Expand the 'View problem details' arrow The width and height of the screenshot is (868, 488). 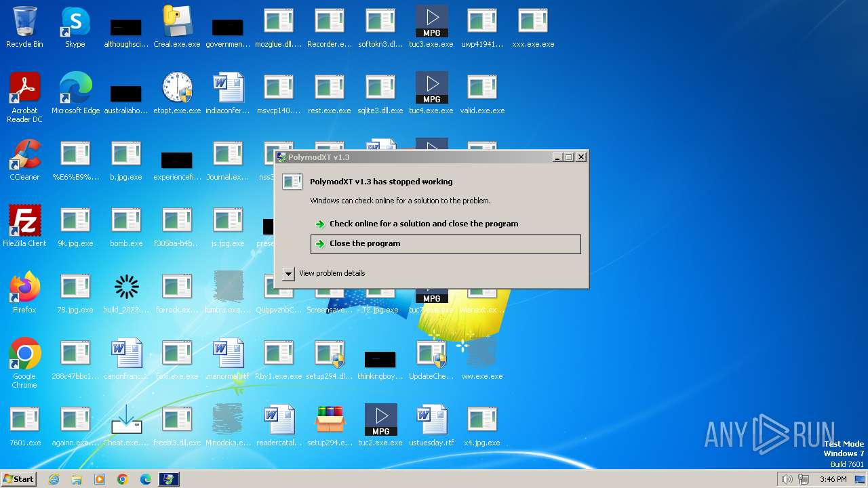(288, 273)
